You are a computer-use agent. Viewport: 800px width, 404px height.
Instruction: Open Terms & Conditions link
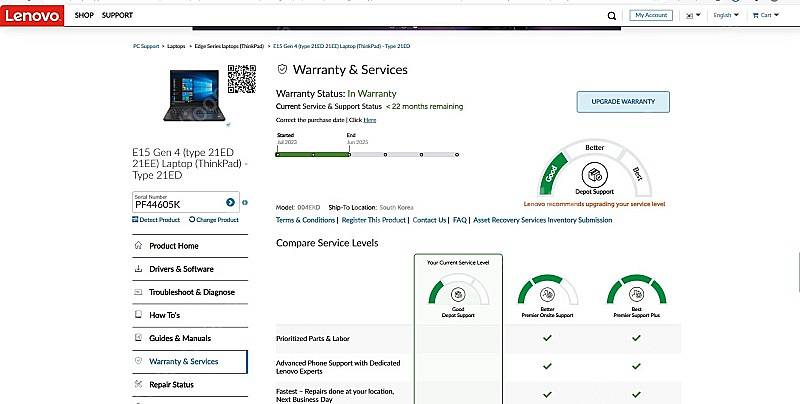pyautogui.click(x=305, y=220)
